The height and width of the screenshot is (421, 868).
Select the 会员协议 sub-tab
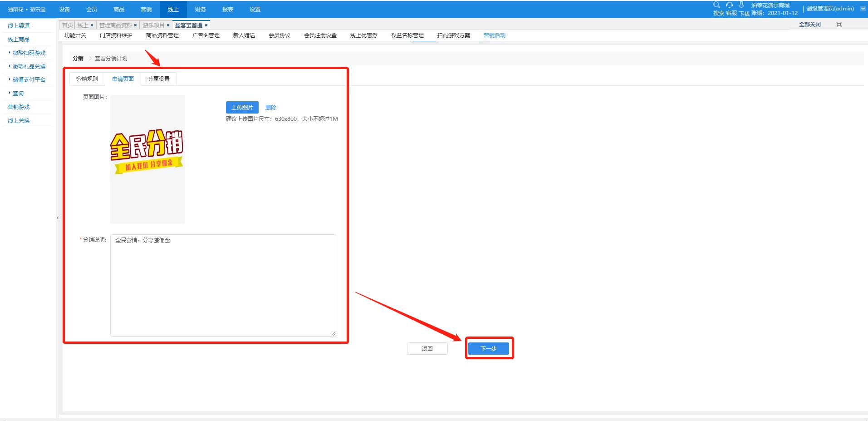(x=280, y=35)
